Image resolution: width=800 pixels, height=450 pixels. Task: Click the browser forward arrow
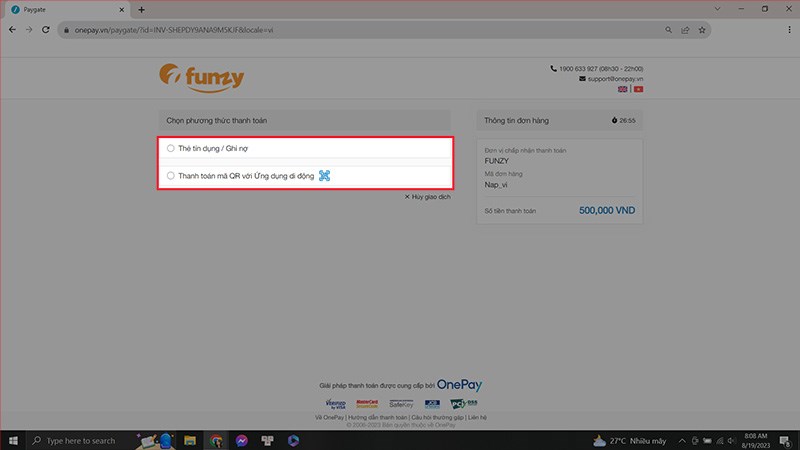click(x=29, y=30)
